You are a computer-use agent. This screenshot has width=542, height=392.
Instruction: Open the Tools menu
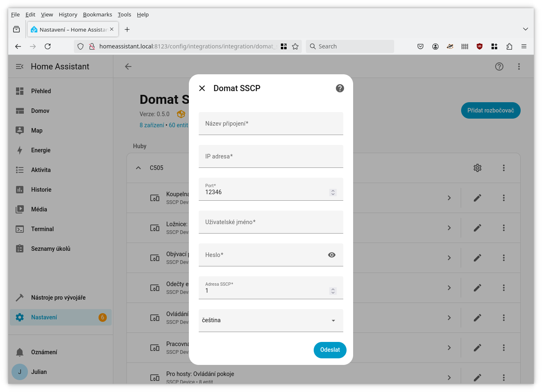[124, 14]
